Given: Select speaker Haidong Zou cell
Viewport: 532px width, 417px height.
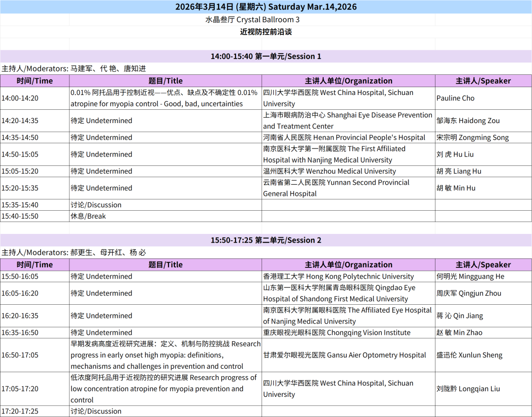Looking at the screenshot, I should 468,121.
